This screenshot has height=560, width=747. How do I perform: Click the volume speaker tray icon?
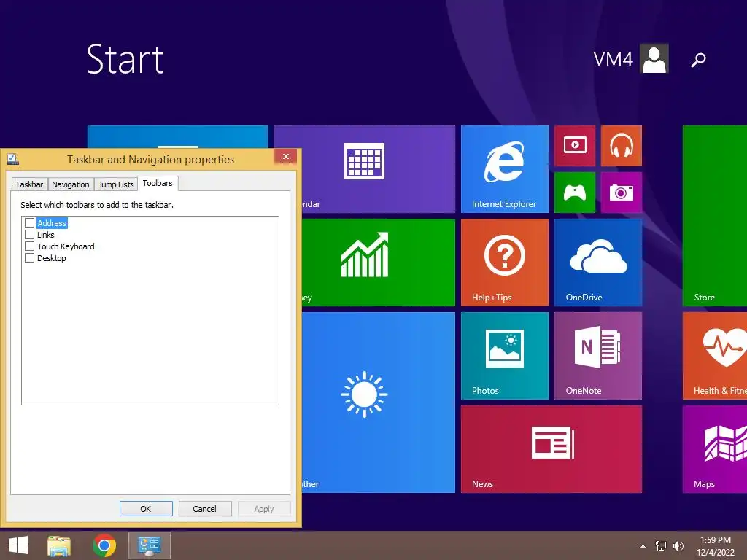678,546
